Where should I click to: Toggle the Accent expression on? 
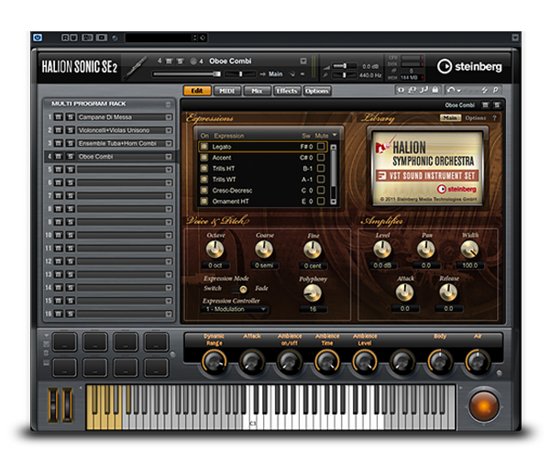(x=203, y=157)
